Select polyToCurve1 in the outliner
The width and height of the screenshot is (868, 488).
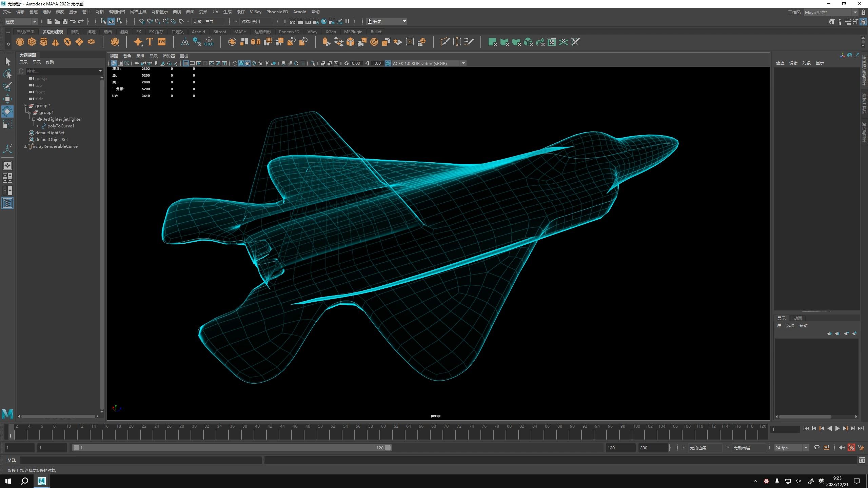61,126
